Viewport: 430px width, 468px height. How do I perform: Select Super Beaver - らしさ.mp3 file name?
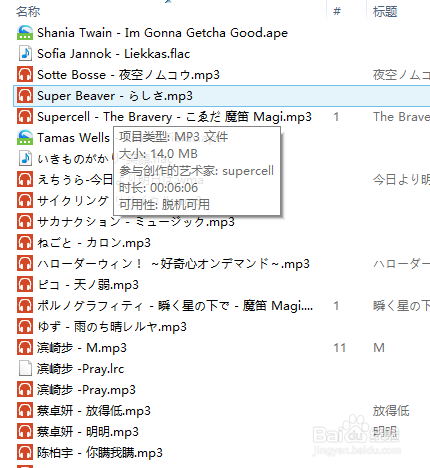pyautogui.click(x=115, y=96)
